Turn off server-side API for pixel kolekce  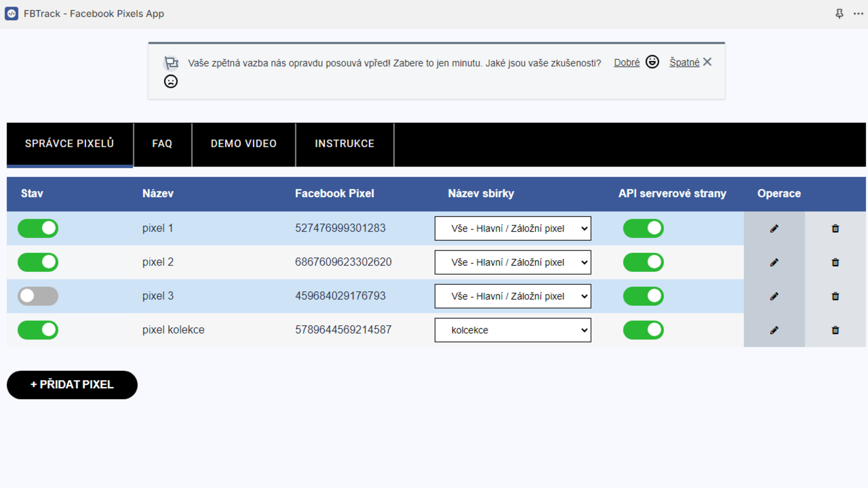coord(643,330)
